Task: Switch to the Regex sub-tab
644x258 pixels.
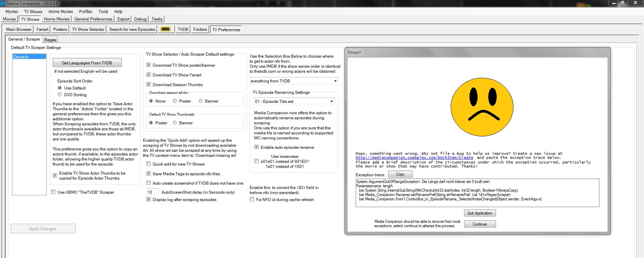Action: coord(50,40)
